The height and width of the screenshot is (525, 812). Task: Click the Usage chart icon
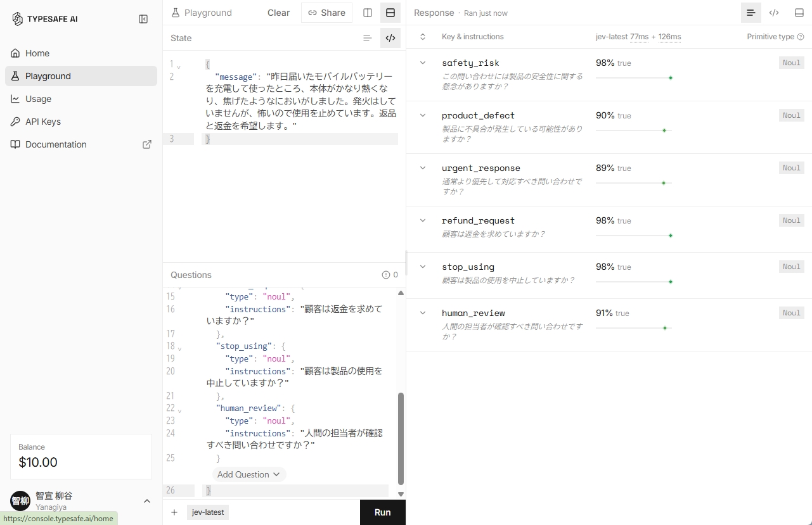[15, 99]
